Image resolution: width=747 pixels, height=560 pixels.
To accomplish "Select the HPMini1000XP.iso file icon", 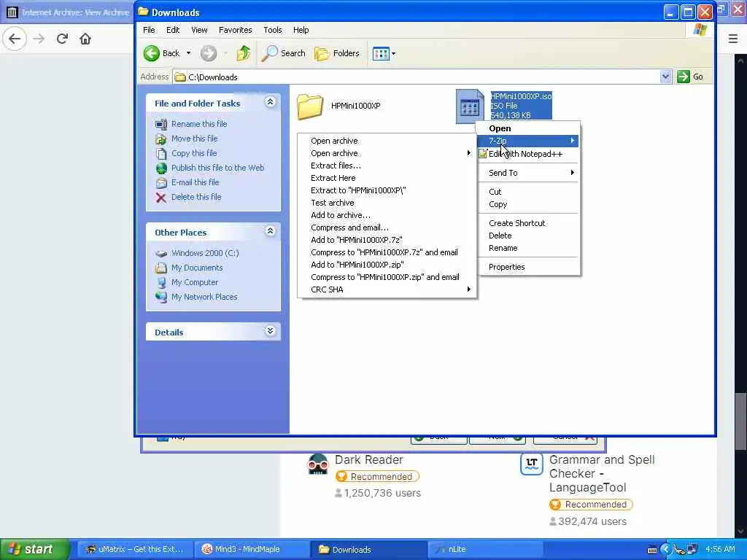I will click(469, 106).
